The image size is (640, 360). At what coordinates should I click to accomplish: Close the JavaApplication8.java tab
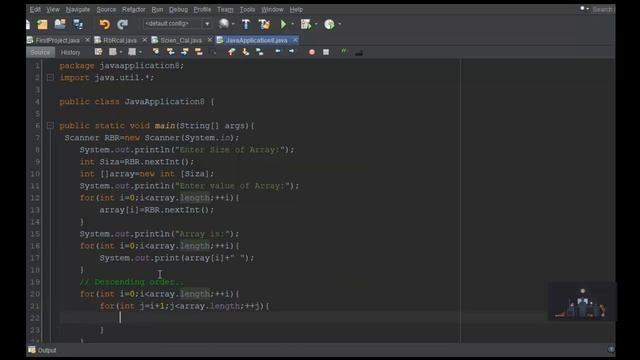pyautogui.click(x=295, y=40)
